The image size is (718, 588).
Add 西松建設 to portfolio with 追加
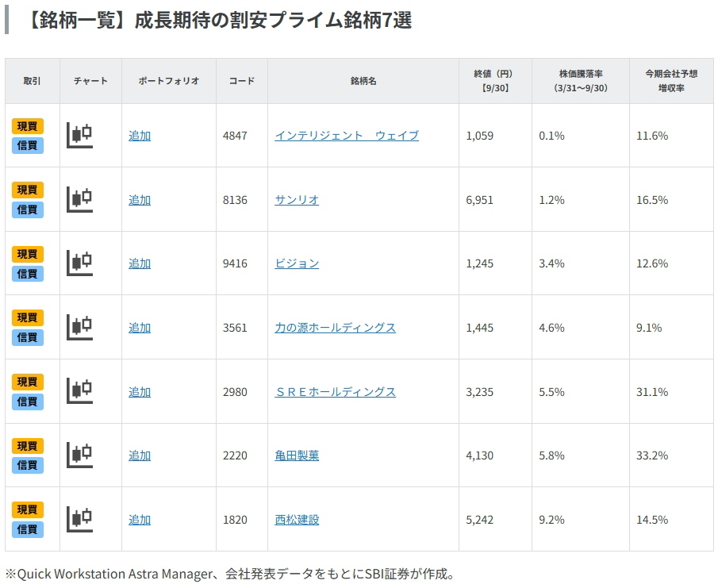(140, 520)
